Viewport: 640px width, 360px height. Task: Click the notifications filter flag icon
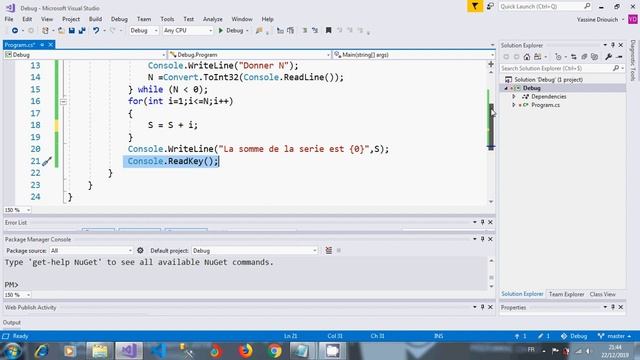tap(475, 6)
